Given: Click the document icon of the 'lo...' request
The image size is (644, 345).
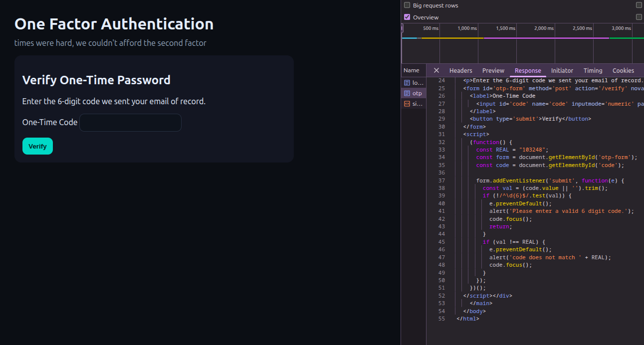Looking at the screenshot, I should (407, 83).
